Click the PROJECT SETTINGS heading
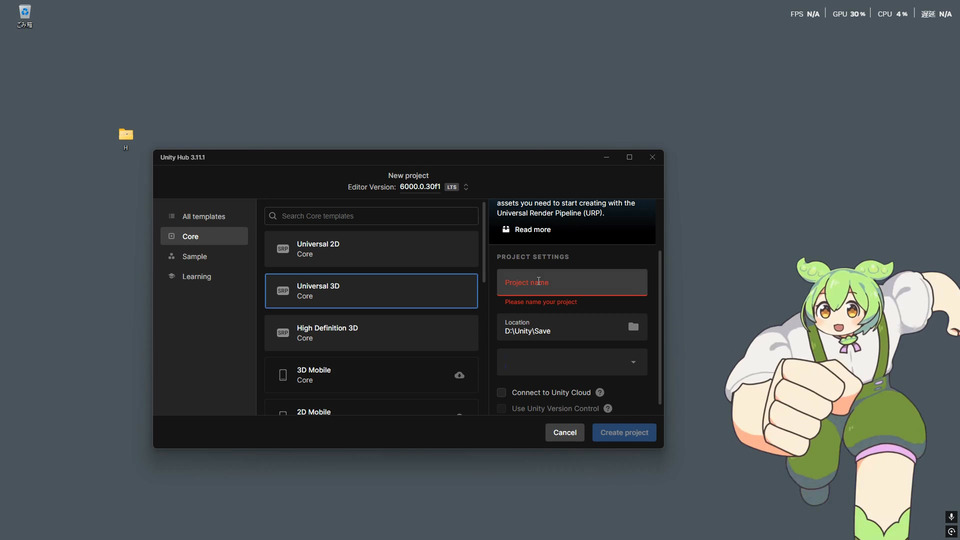 pyautogui.click(x=533, y=257)
